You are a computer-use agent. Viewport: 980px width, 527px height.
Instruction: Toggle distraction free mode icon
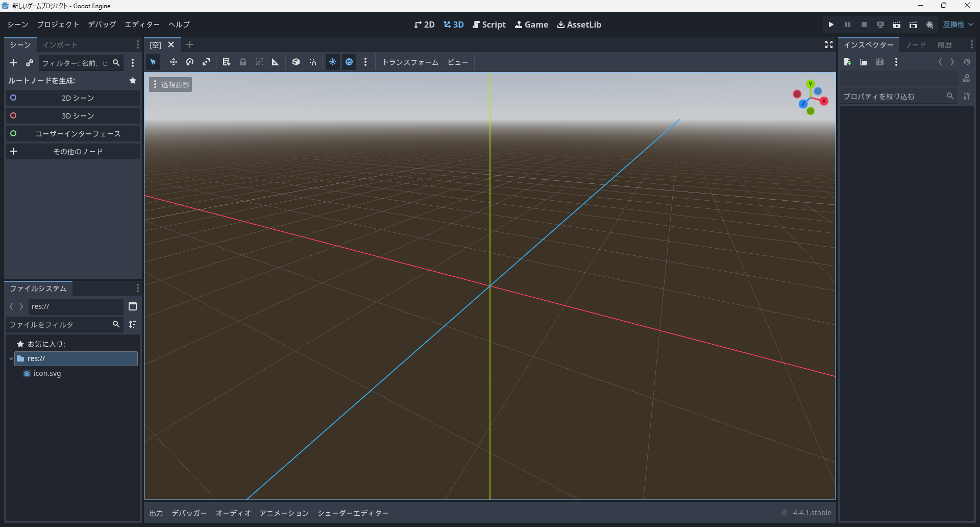[x=829, y=45]
